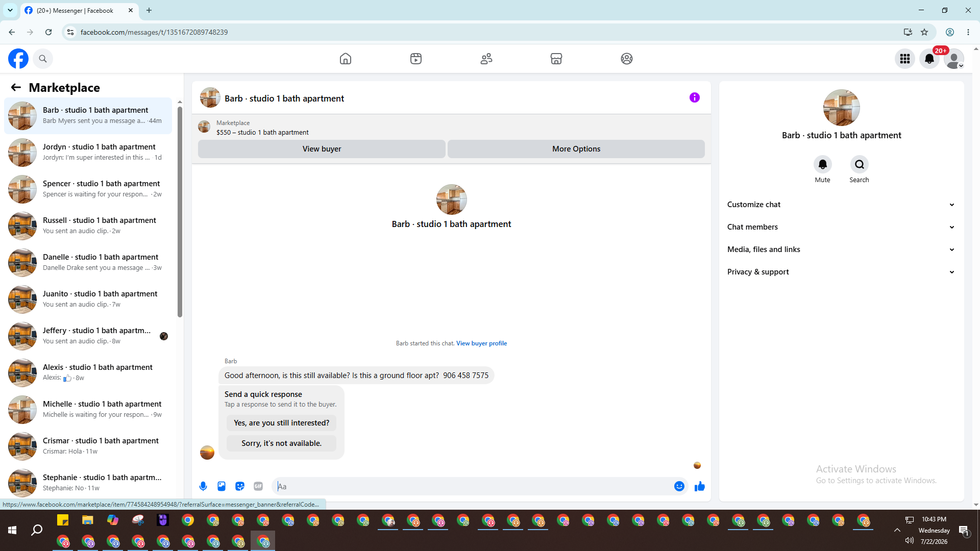Show hidden system tray icons

[x=897, y=531]
